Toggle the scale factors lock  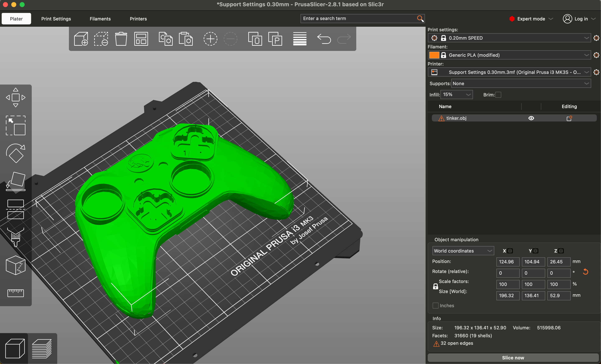435,287
